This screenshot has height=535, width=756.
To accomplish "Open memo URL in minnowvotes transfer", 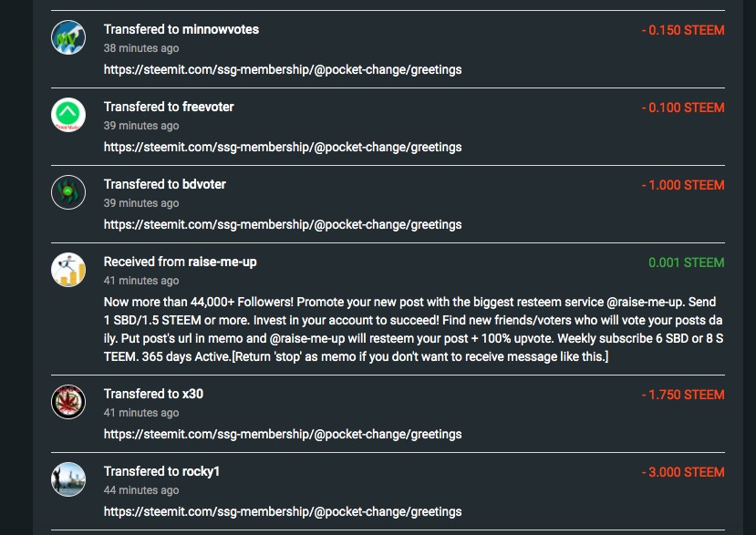I will coord(283,69).
